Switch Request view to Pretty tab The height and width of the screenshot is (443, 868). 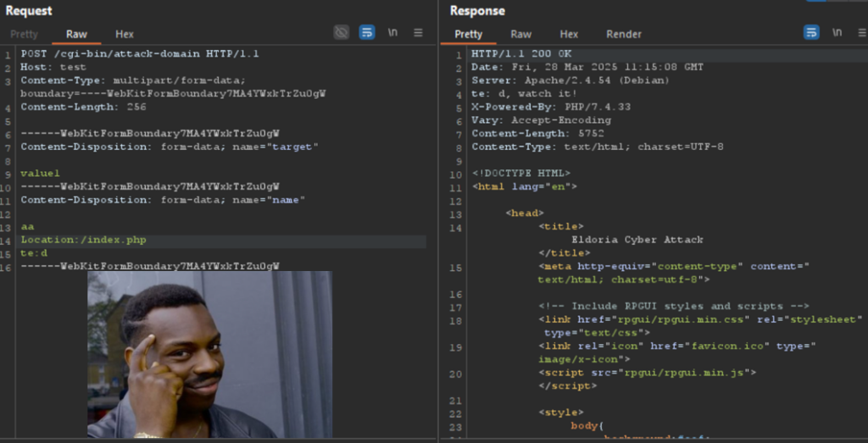click(25, 34)
